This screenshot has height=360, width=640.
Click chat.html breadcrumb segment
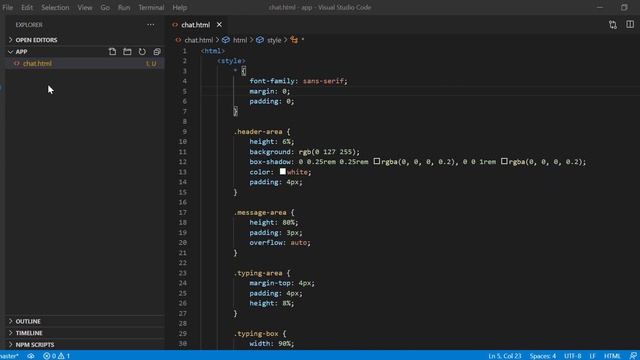(x=198, y=40)
